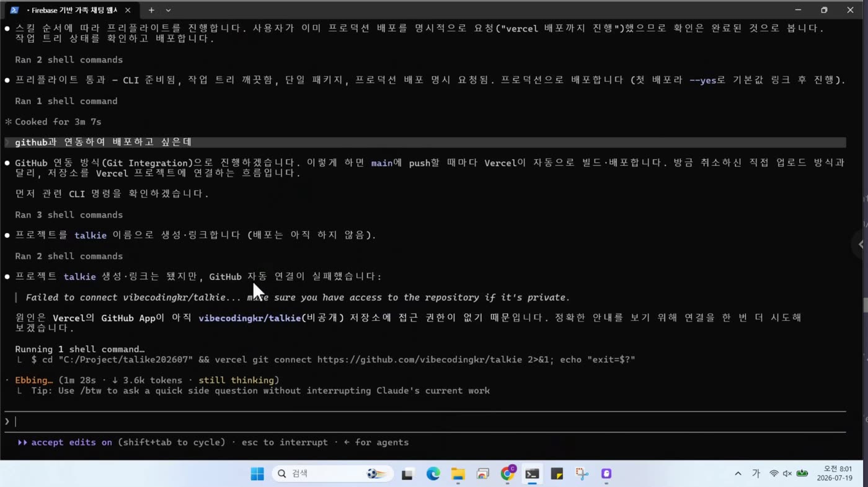Image resolution: width=868 pixels, height=487 pixels.
Task: Open the clock showing 오전 8:01
Action: pos(835,474)
